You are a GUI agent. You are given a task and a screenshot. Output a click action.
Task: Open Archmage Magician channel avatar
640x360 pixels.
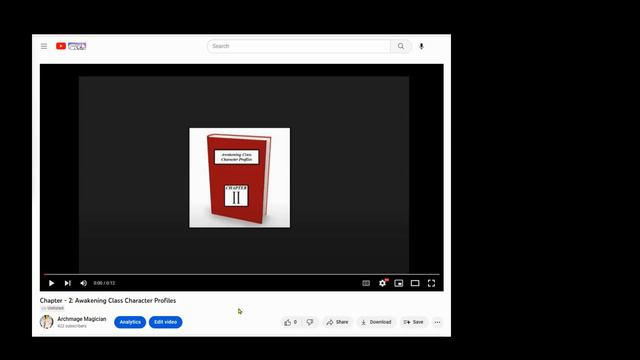[x=47, y=322]
